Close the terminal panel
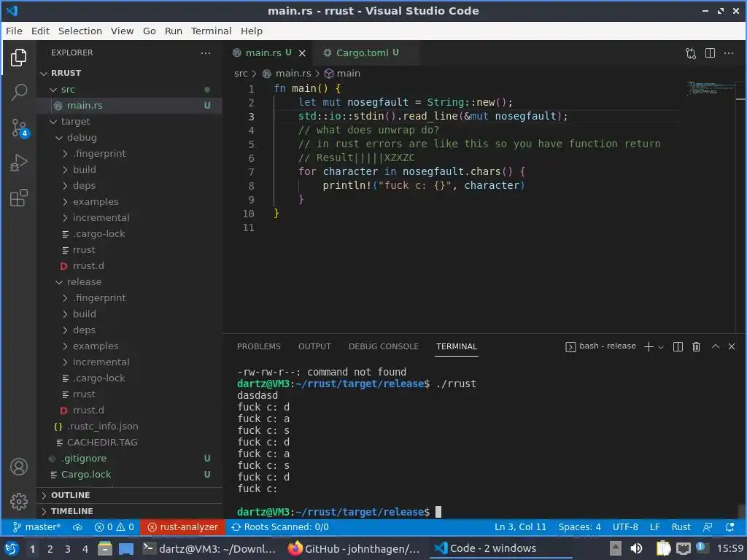Viewport: 747px width, 560px height. (732, 346)
